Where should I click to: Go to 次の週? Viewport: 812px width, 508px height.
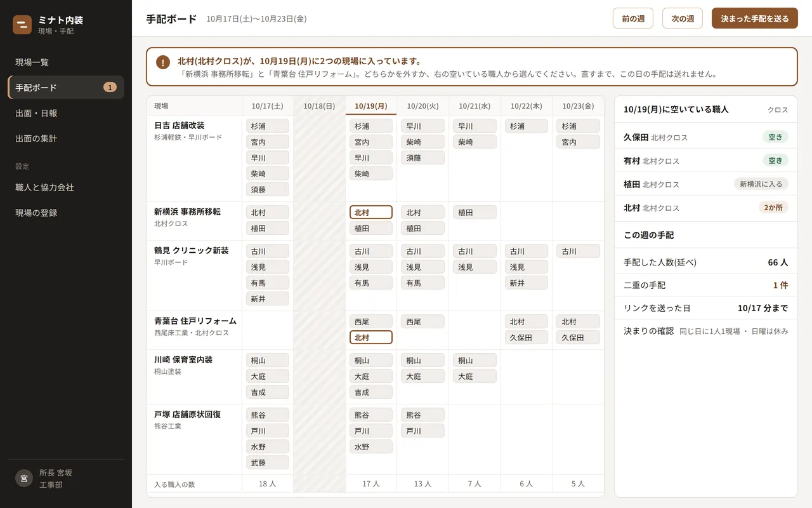point(683,18)
